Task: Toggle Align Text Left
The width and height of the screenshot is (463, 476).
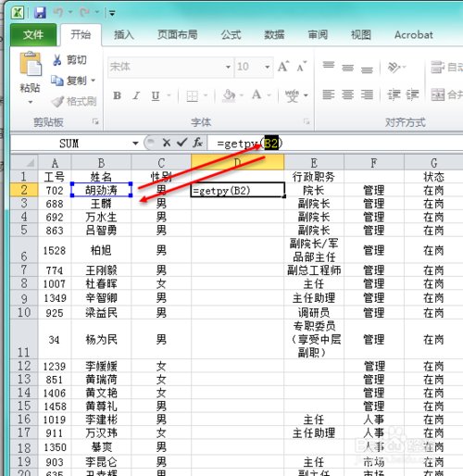Action: point(329,94)
